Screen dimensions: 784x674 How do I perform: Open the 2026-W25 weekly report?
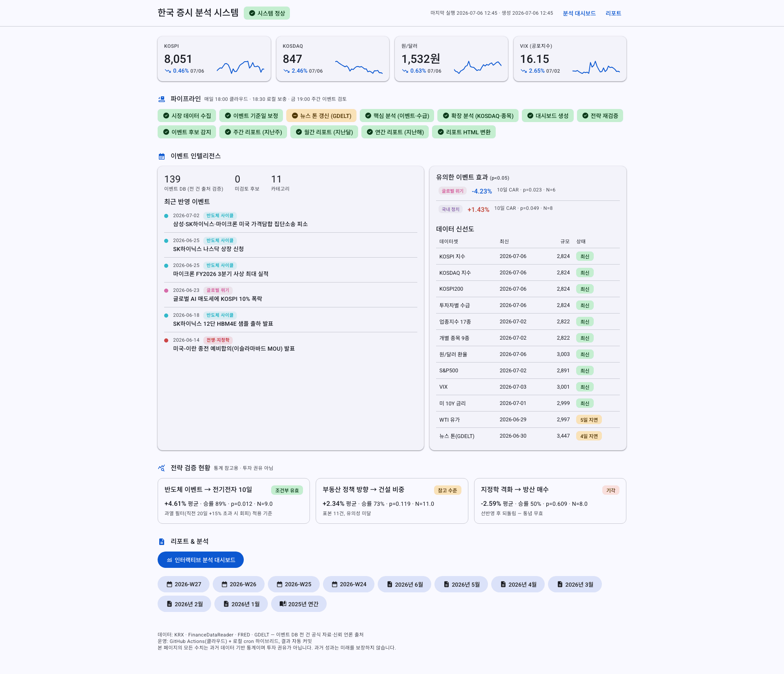pyautogui.click(x=294, y=584)
